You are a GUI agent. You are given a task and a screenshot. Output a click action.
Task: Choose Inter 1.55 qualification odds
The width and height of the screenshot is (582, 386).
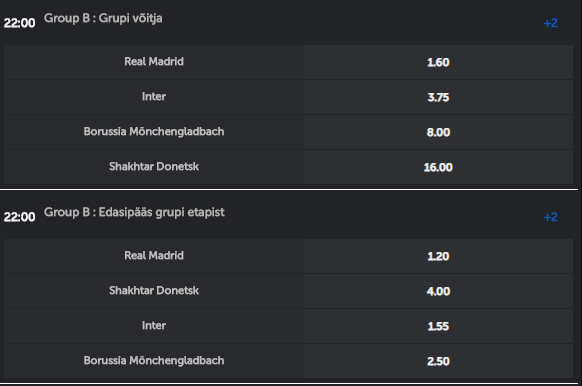tap(438, 326)
